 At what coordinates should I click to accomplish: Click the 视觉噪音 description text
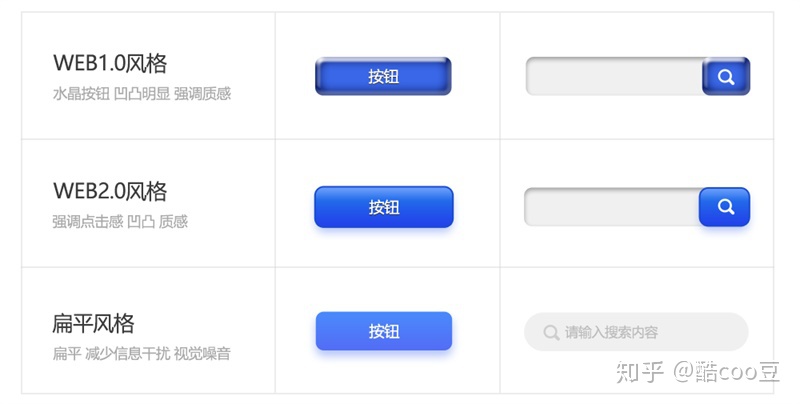[202, 354]
